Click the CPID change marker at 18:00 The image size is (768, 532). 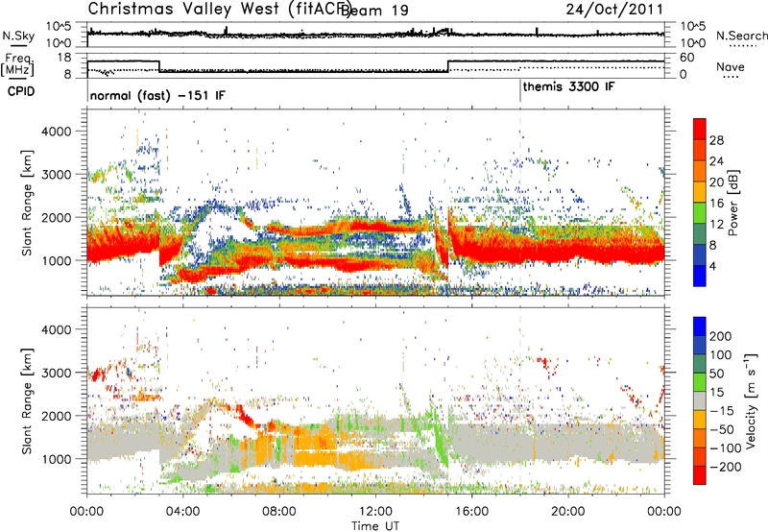click(520, 91)
